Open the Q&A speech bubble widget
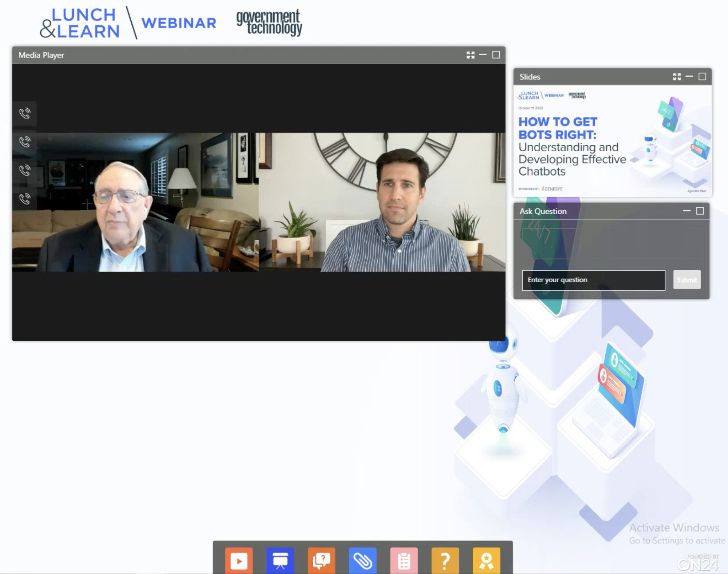The width and height of the screenshot is (728, 574). click(x=321, y=561)
